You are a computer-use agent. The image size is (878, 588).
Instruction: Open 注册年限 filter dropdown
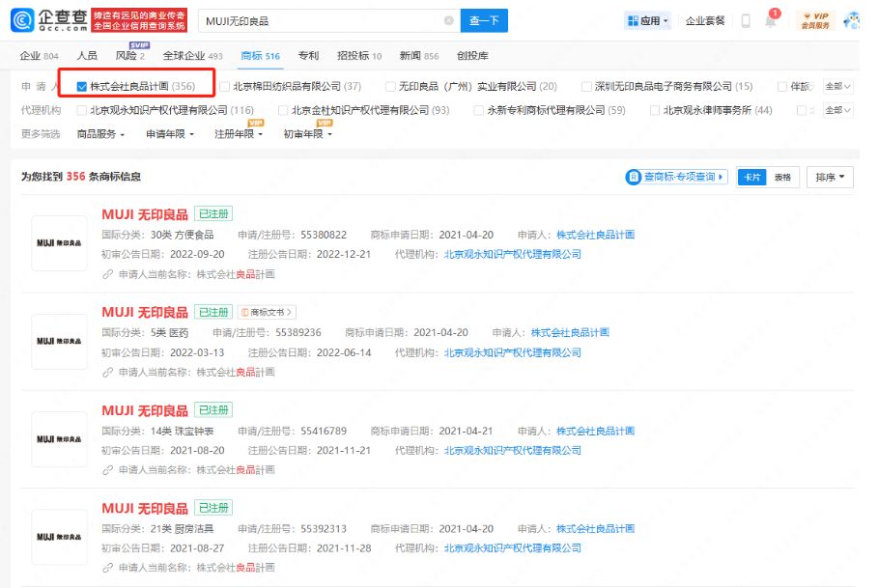click(x=239, y=134)
